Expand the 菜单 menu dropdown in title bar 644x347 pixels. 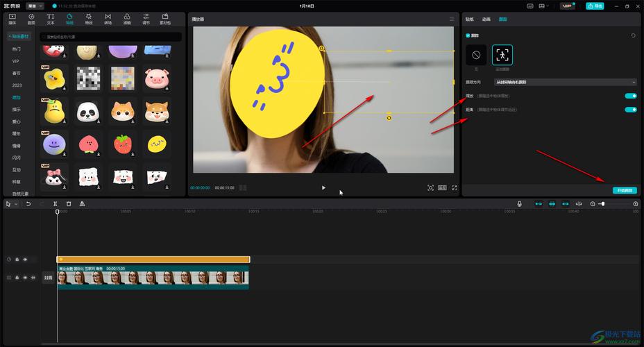pos(35,6)
